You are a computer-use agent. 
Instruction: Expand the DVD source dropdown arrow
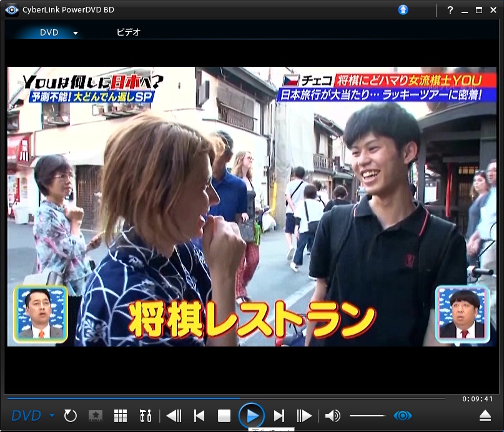point(52,416)
